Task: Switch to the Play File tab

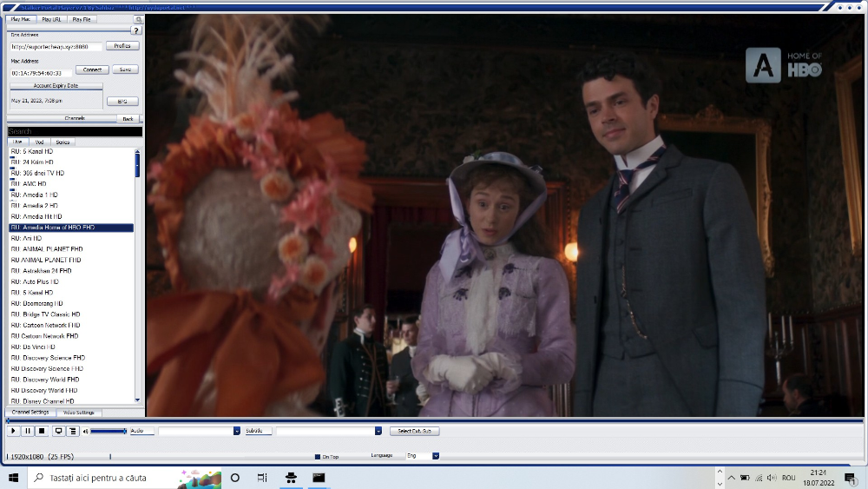Action: click(x=82, y=19)
